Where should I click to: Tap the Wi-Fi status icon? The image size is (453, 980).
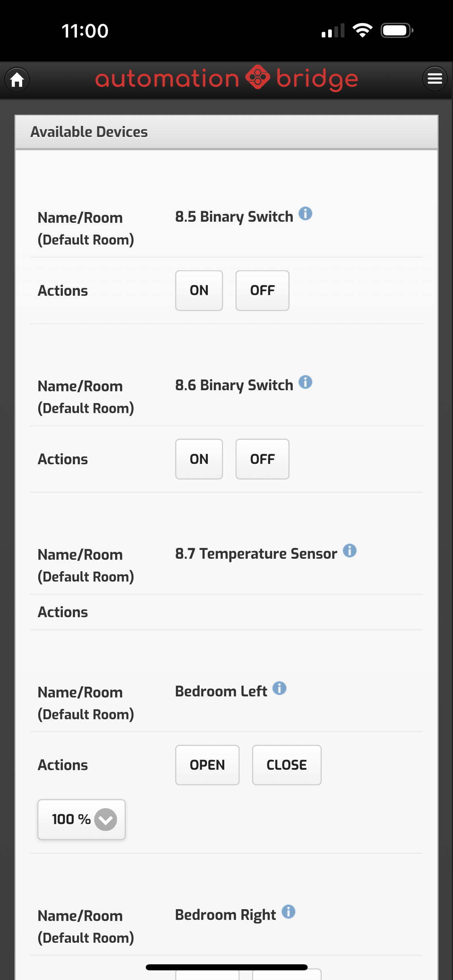click(x=362, y=31)
